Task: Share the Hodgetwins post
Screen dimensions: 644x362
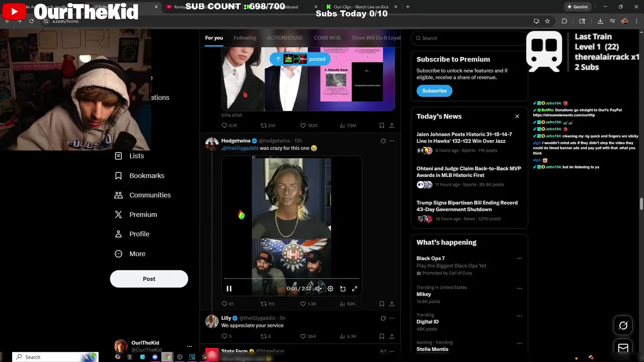Action: point(392,304)
